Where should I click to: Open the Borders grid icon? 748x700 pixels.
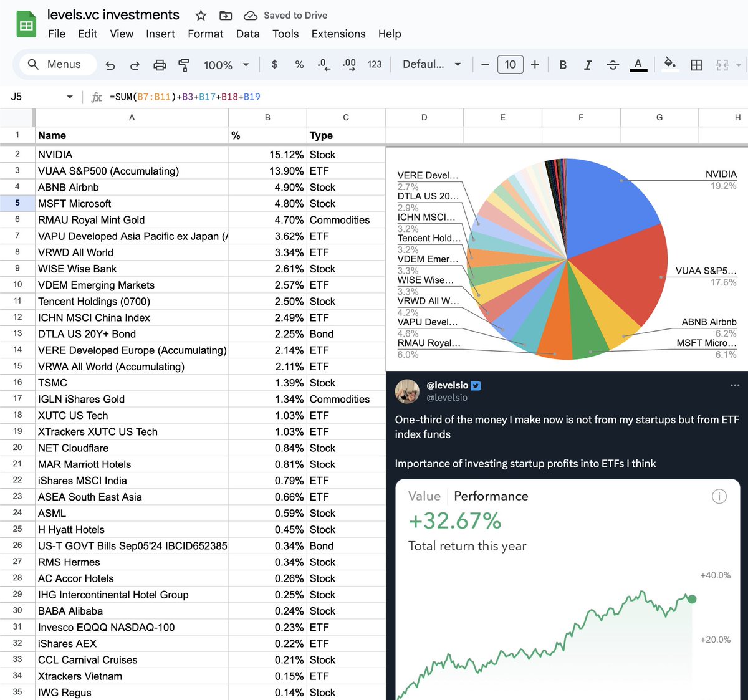click(696, 65)
